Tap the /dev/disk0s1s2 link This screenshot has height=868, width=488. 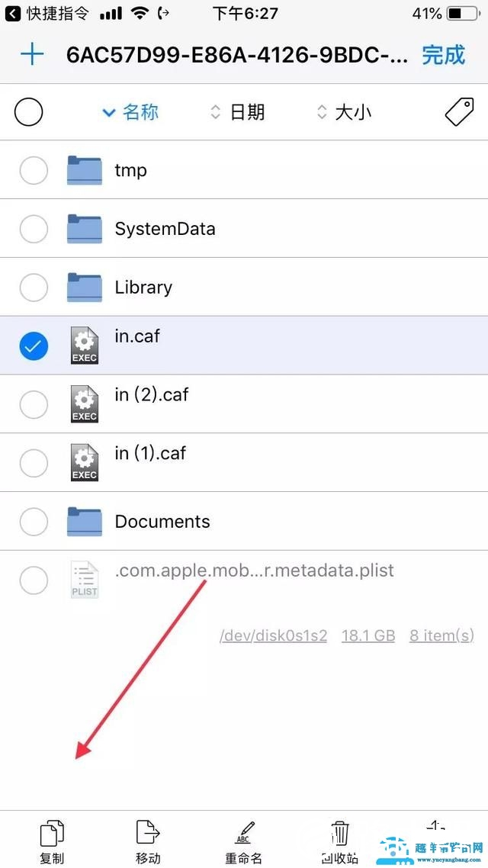tap(273, 635)
